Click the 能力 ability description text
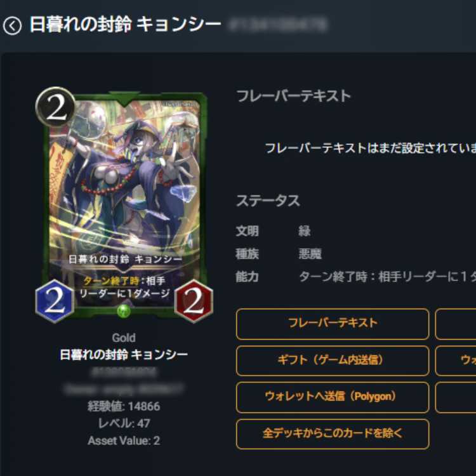 click(x=387, y=277)
